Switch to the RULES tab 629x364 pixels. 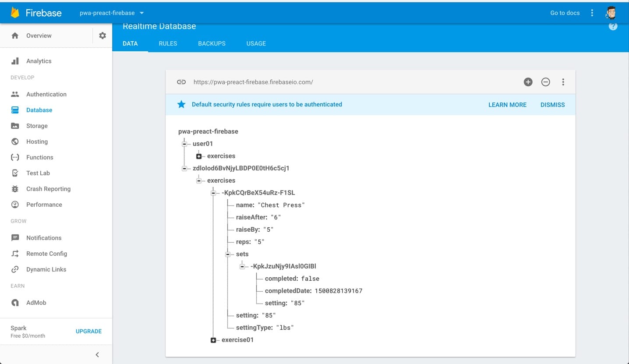(168, 43)
